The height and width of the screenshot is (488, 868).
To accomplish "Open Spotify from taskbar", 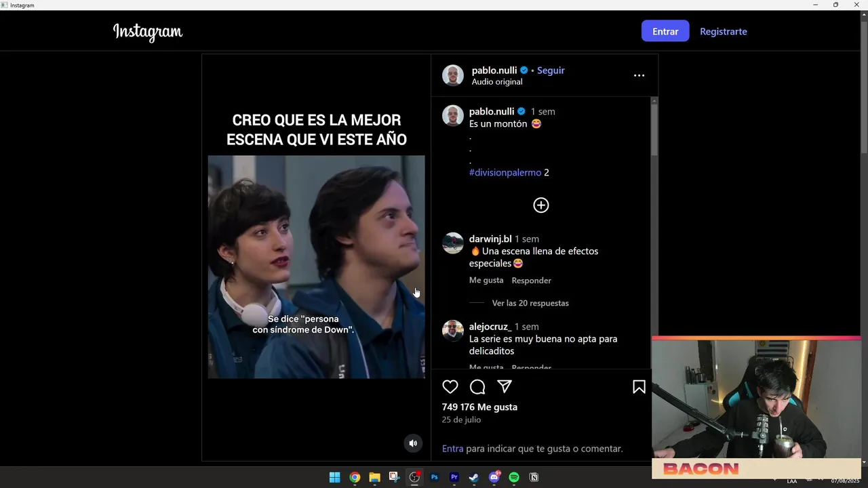I will point(514,477).
